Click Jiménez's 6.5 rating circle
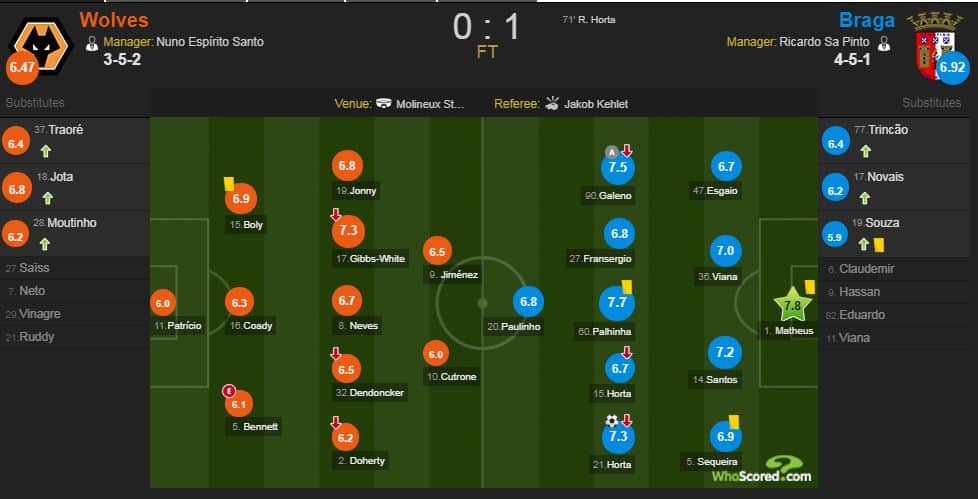This screenshot has width=978, height=499. [437, 252]
